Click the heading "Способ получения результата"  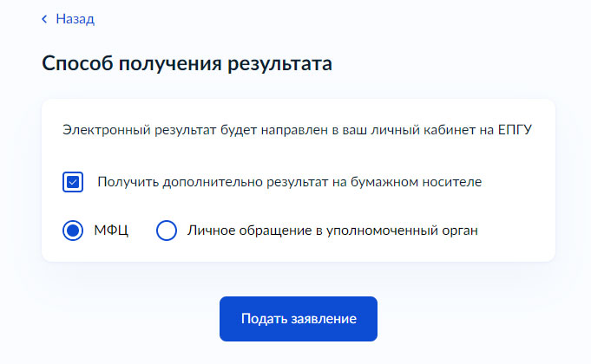pos(187,65)
